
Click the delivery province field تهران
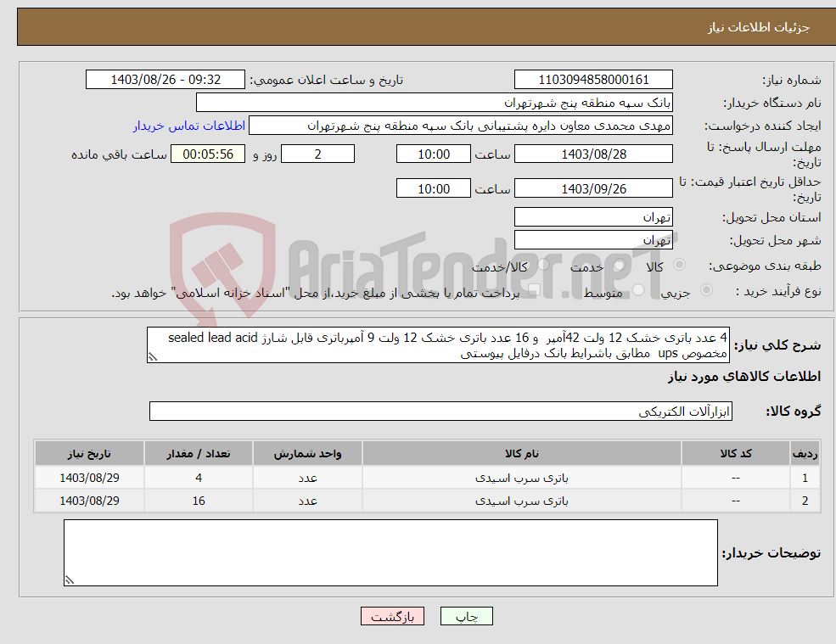pos(593,217)
